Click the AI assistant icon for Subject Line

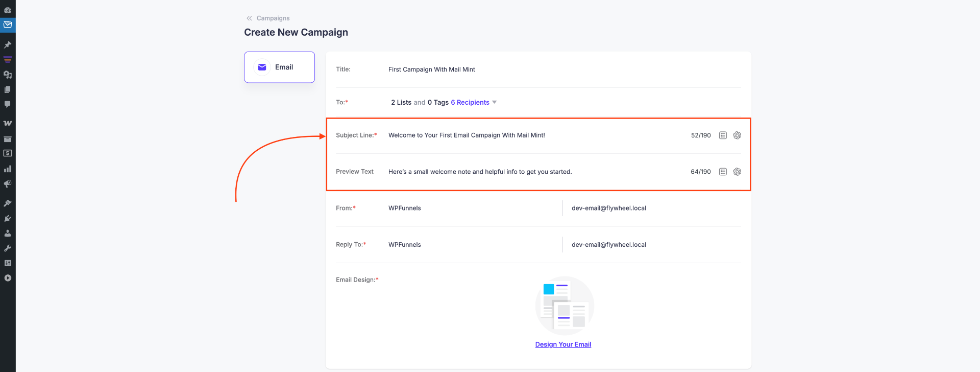coord(737,135)
